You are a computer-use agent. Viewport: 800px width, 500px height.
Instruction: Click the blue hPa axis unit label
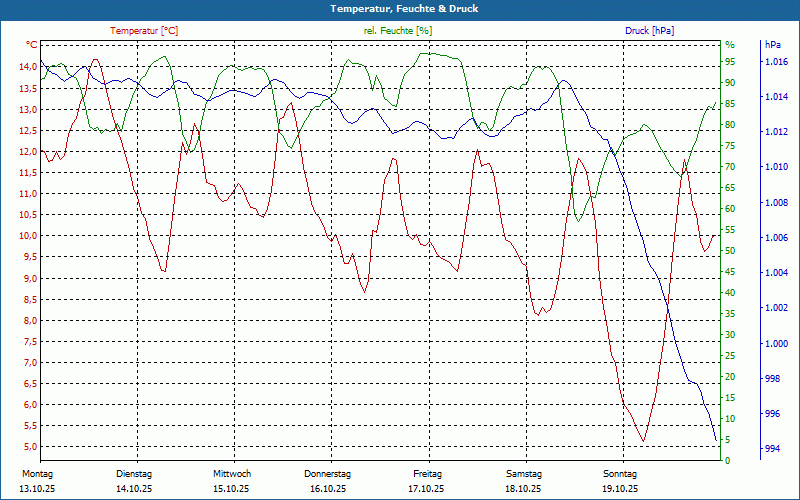pyautogui.click(x=772, y=45)
